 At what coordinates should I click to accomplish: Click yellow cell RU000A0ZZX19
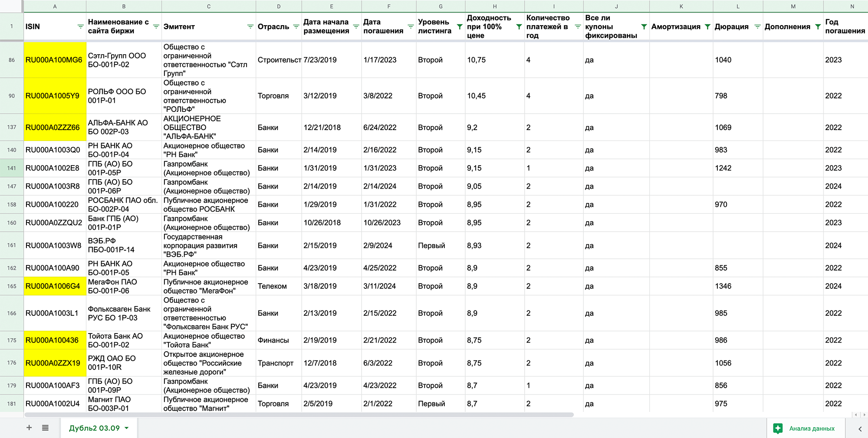click(x=55, y=363)
